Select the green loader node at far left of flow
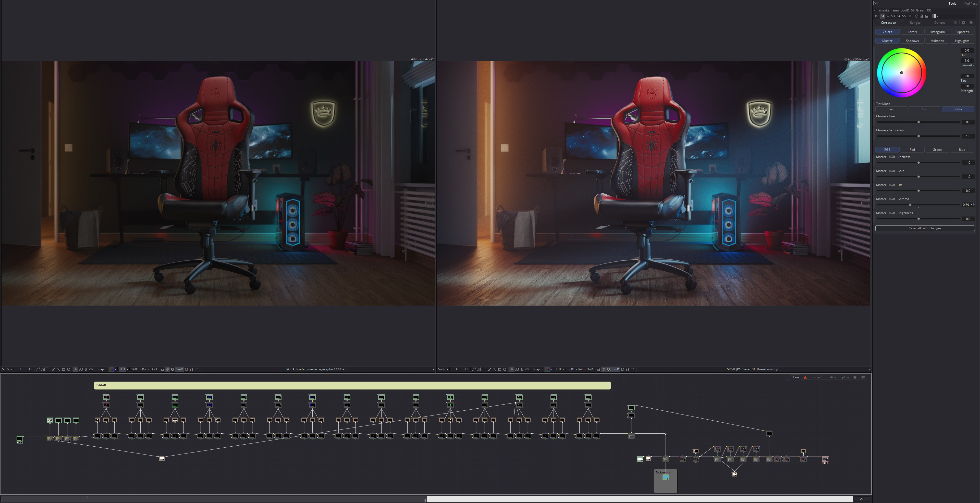This screenshot has width=980, height=503. (x=20, y=439)
